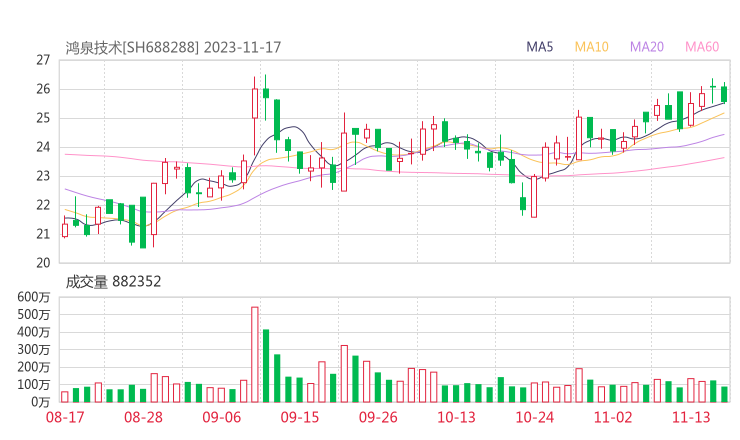This screenshot has height=440, width=740.
Task: Select the 09-26 date axis label
Action: pos(378,417)
